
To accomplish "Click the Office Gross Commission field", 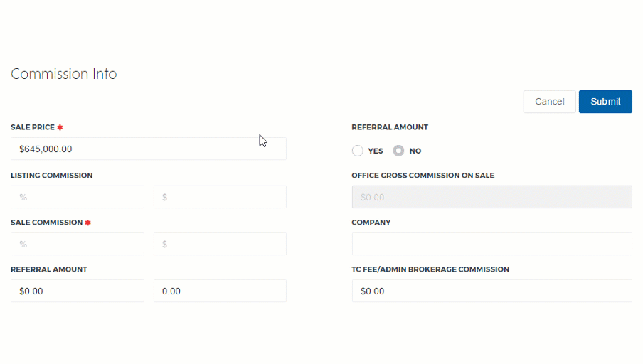I will pyautogui.click(x=491, y=197).
